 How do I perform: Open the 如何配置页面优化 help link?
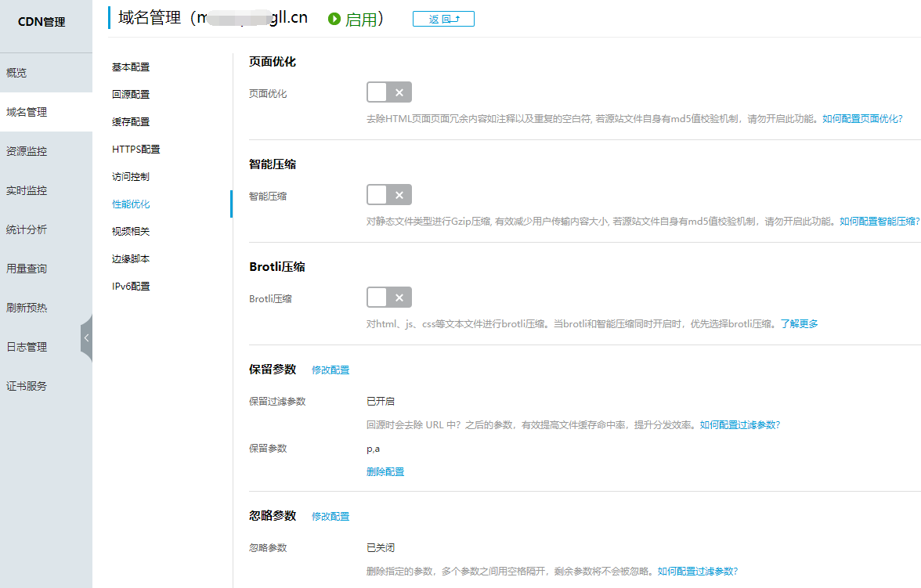[860, 119]
